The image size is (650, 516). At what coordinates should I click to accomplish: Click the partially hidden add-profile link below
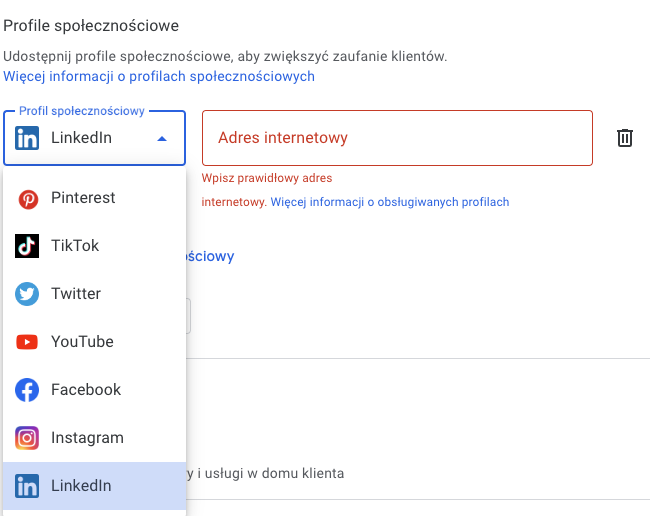tap(210, 256)
